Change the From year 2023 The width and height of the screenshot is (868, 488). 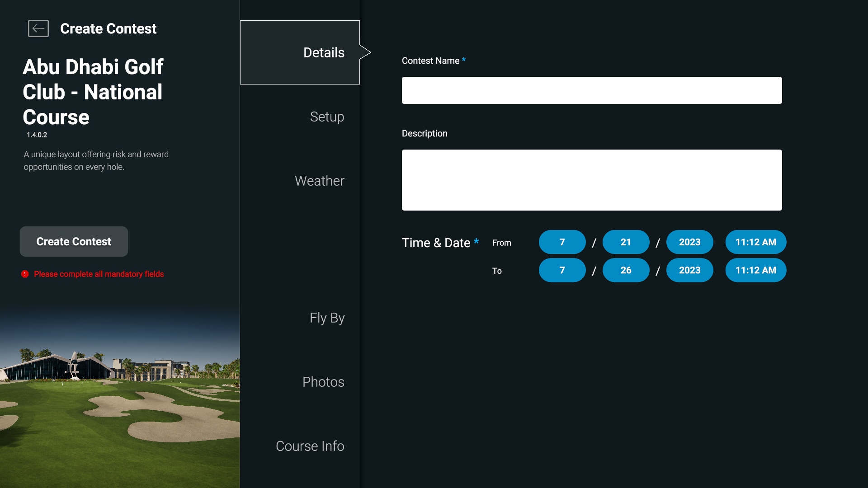[x=690, y=242]
